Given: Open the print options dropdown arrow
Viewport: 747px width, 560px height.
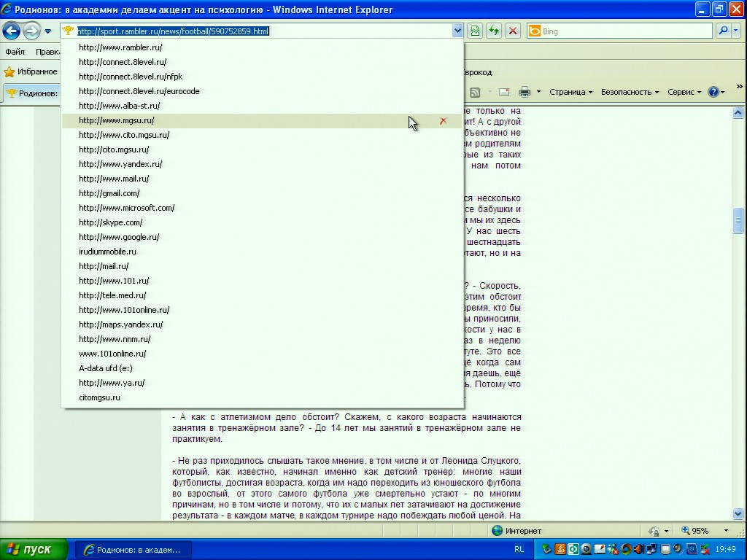Looking at the screenshot, I should [539, 92].
